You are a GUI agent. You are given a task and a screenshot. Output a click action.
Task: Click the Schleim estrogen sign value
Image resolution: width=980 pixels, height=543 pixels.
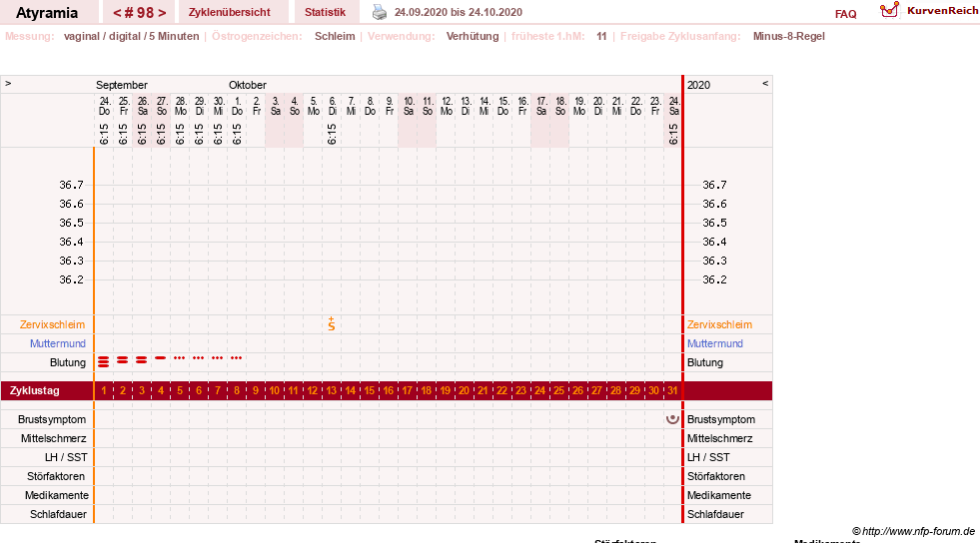(x=335, y=36)
